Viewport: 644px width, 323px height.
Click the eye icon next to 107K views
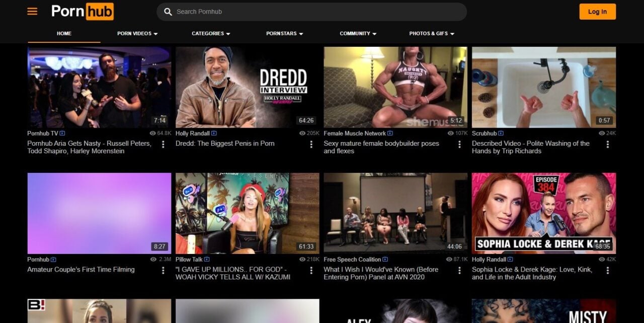click(451, 134)
